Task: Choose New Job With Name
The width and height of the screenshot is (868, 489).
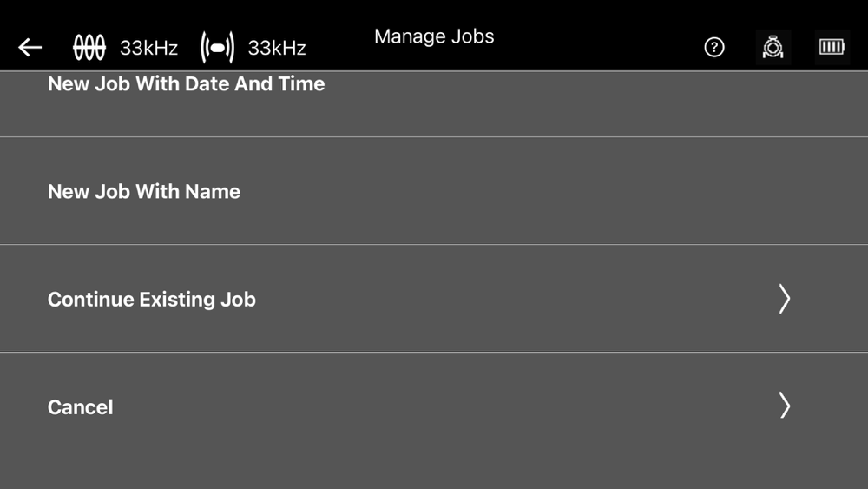Action: tap(144, 192)
